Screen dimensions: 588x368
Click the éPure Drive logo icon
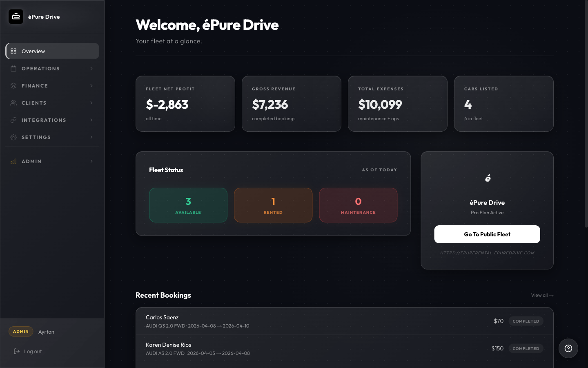[16, 17]
